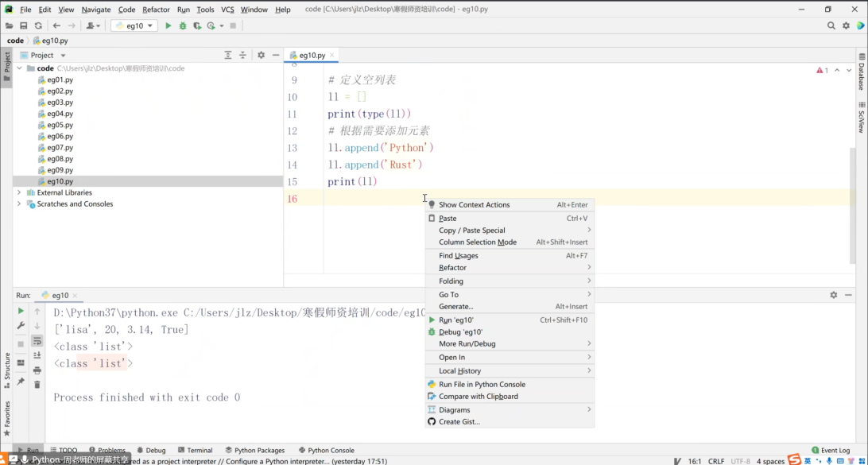Expand the External Libraries tree node

[x=19, y=192]
